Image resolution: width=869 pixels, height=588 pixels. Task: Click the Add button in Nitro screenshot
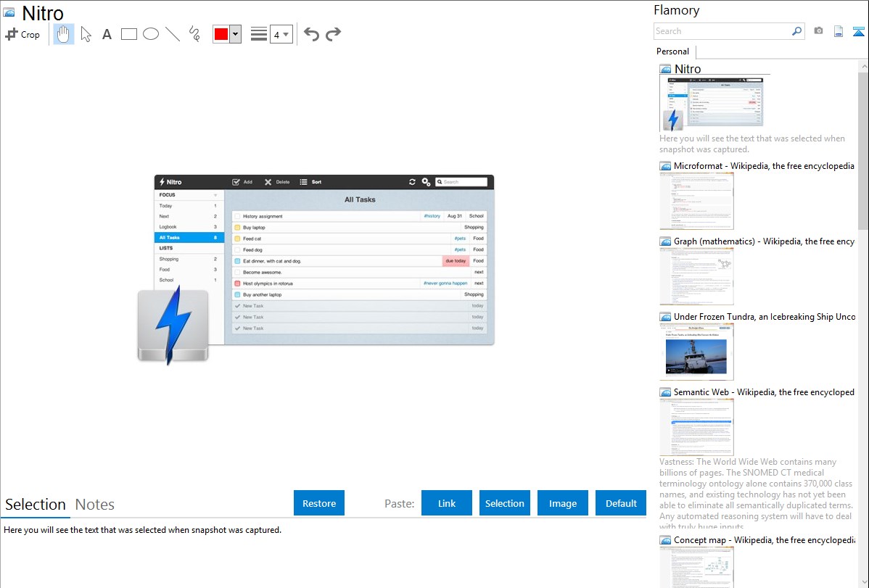tap(242, 182)
